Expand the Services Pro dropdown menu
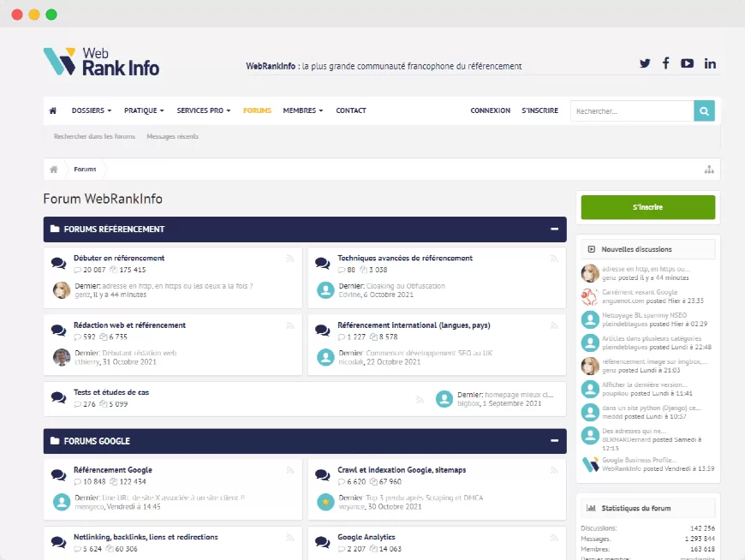The height and width of the screenshot is (560, 745). 203,110
